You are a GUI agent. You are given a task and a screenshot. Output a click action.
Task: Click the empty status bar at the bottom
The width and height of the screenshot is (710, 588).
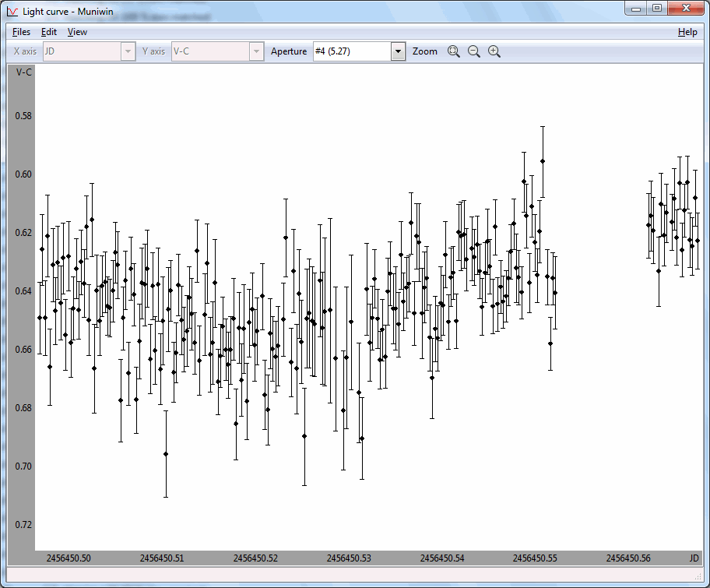[x=354, y=575]
